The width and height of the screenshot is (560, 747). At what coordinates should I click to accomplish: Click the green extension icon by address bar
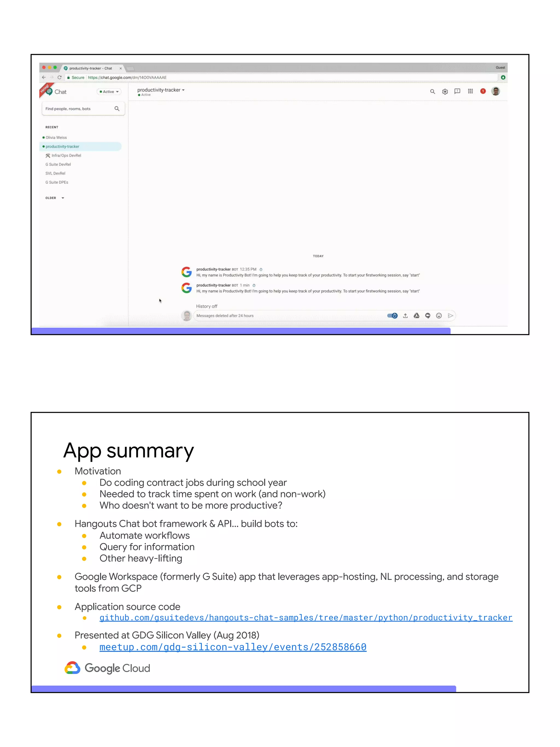point(503,77)
